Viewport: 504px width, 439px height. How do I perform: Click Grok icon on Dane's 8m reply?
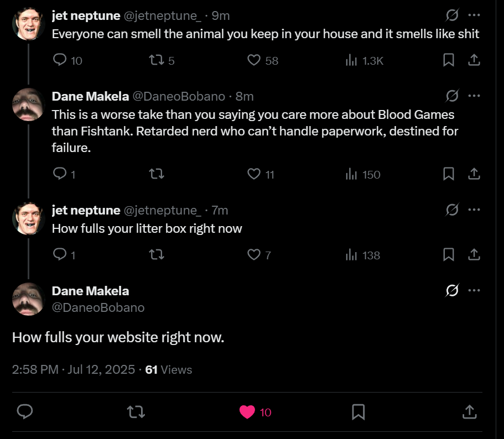coord(452,96)
